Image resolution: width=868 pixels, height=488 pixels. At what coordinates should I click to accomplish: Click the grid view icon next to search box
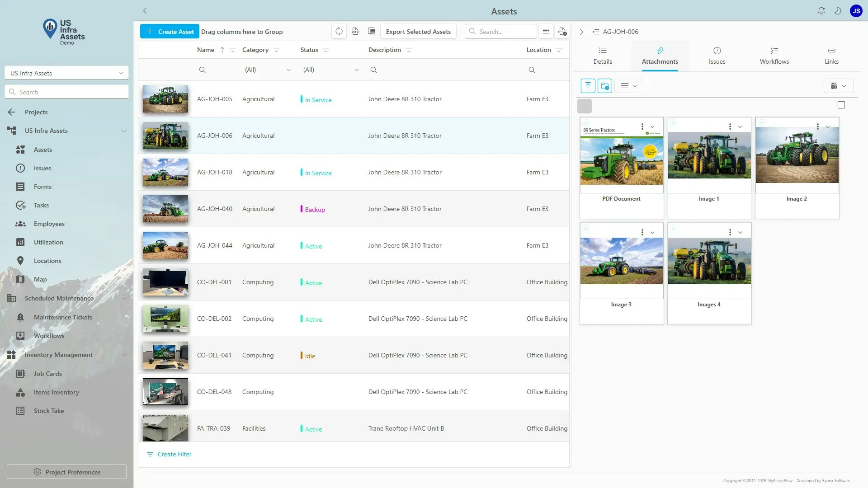click(546, 31)
